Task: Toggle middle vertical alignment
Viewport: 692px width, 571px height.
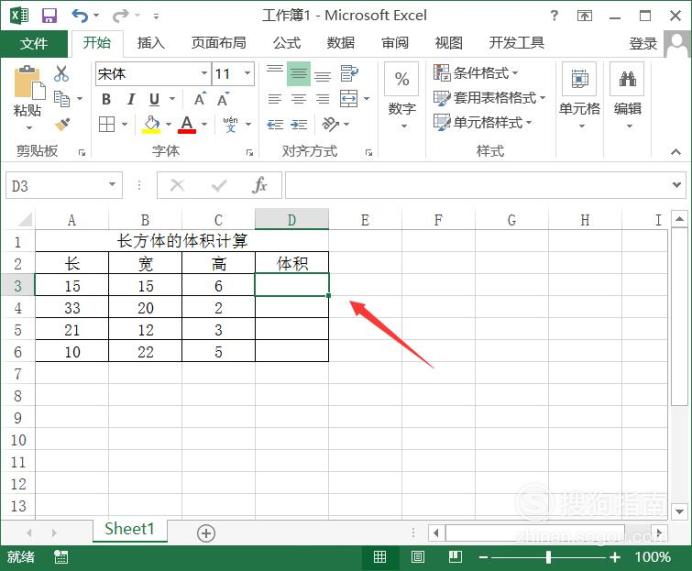Action: 299,74
